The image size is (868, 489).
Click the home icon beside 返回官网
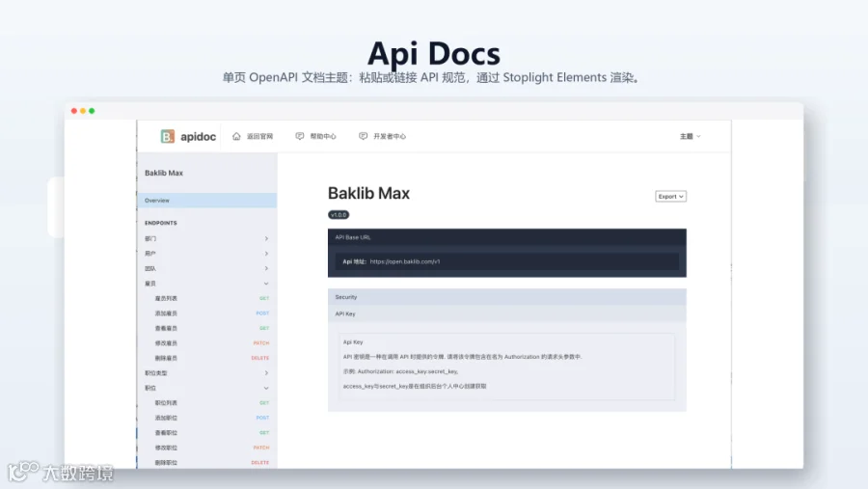pyautogui.click(x=236, y=136)
